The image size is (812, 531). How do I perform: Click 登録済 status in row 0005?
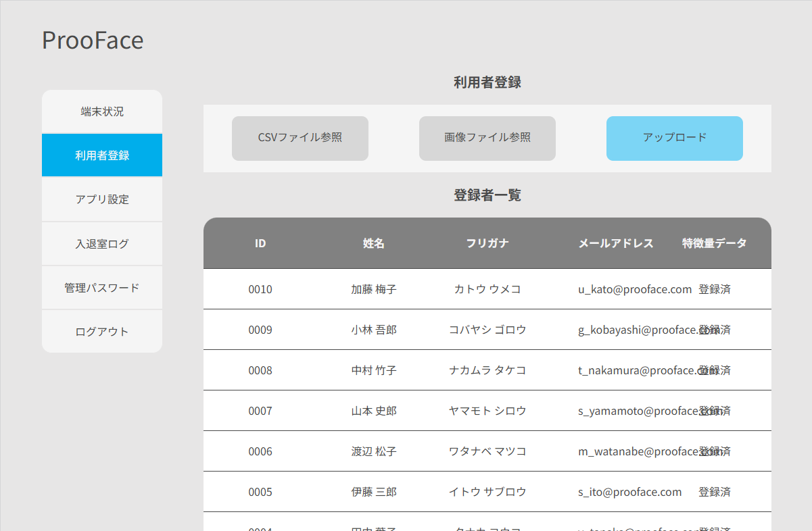point(715,492)
